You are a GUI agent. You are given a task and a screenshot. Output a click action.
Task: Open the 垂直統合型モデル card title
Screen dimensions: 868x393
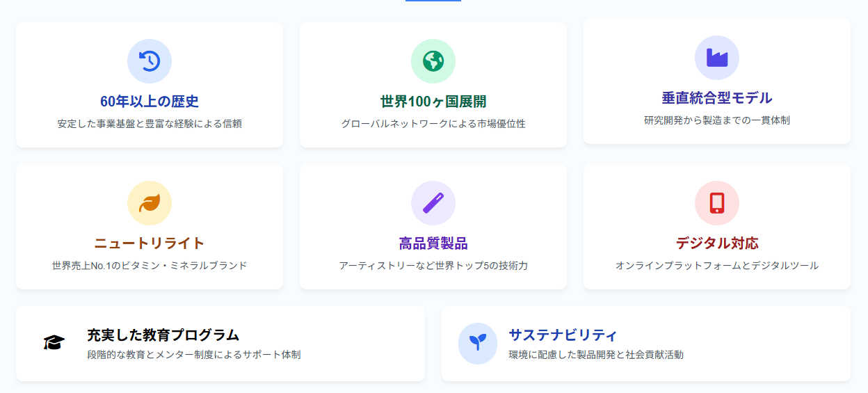click(717, 98)
